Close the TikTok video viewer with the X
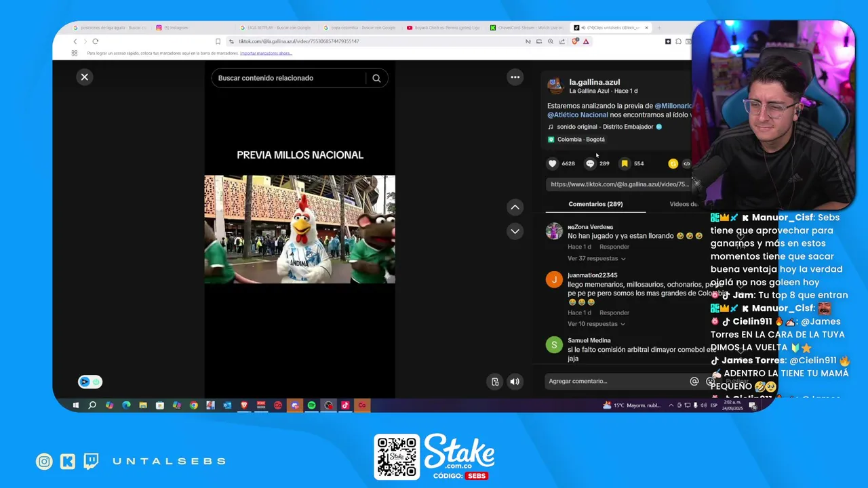Image resolution: width=868 pixels, height=488 pixels. point(85,77)
